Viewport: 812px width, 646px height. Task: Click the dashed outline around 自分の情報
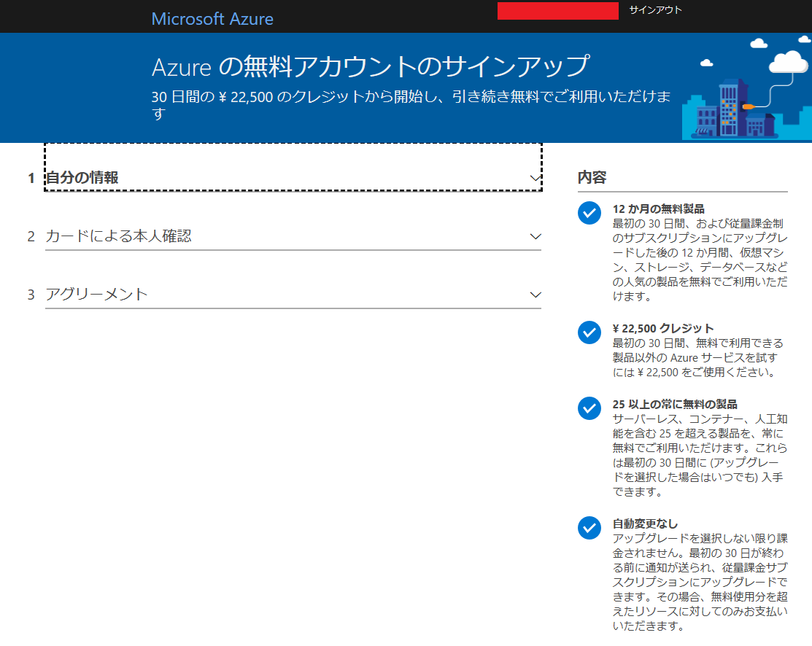click(292, 149)
